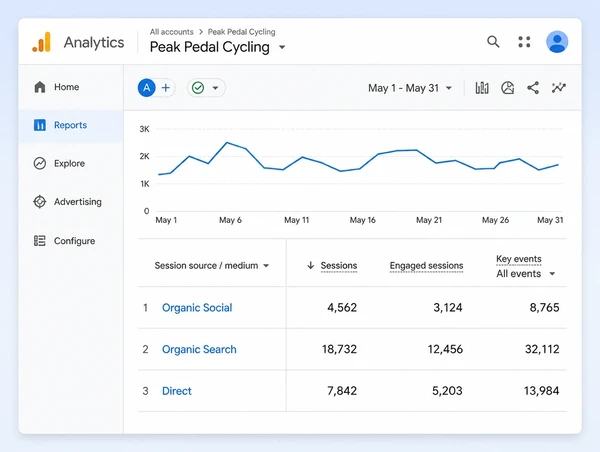Image resolution: width=600 pixels, height=452 pixels.
Task: Open the Google apps grid icon
Action: point(524,42)
